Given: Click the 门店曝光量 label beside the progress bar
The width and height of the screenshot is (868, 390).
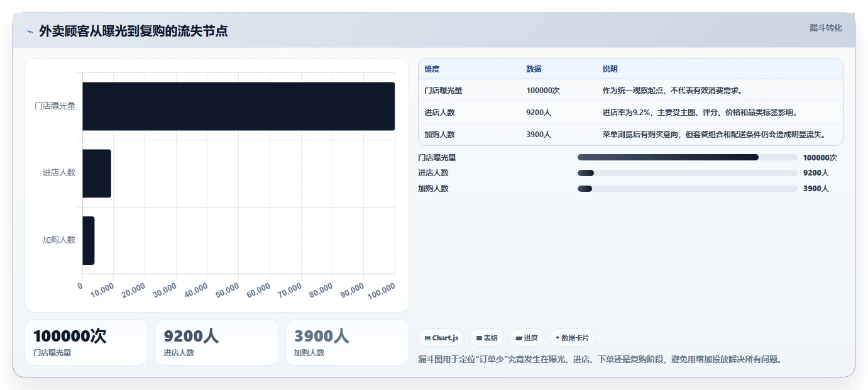Looking at the screenshot, I should pos(437,157).
